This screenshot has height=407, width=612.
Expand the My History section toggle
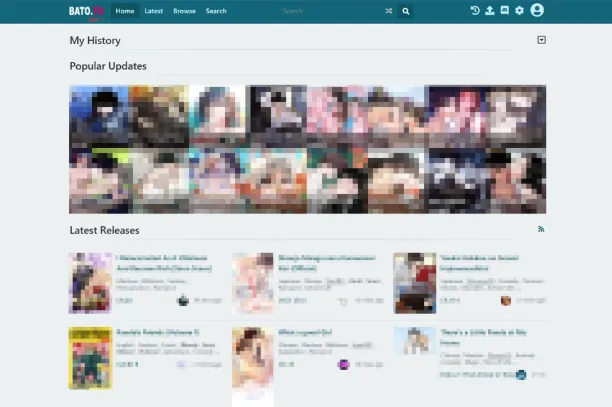(541, 40)
